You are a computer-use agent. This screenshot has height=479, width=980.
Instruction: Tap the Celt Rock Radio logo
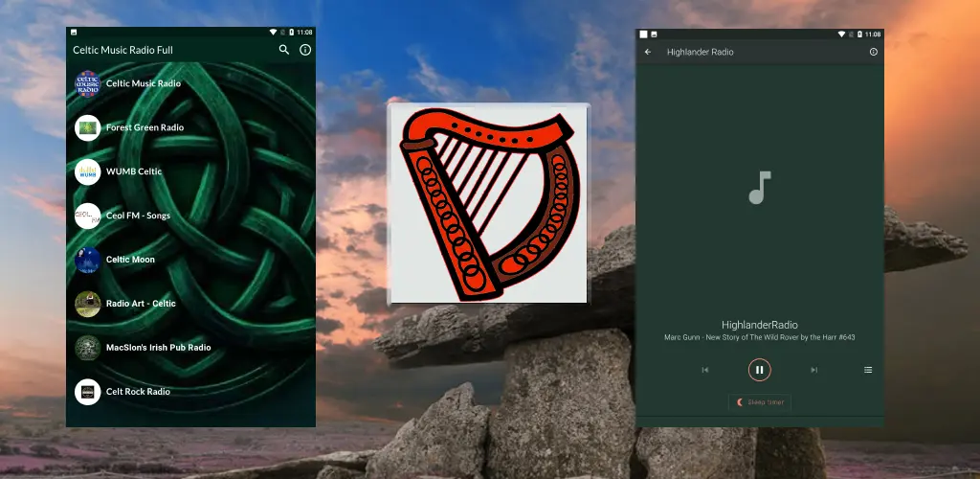coord(87,392)
